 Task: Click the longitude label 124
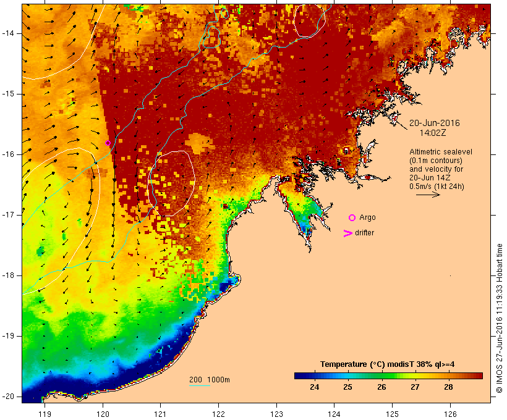334,414
